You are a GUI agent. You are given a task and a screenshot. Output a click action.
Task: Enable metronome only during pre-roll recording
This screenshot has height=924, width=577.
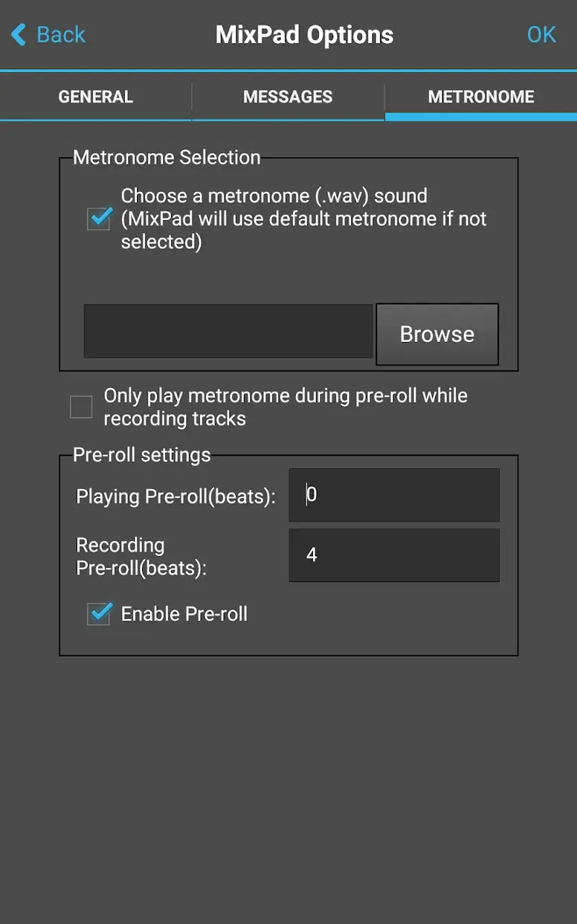pyautogui.click(x=81, y=407)
